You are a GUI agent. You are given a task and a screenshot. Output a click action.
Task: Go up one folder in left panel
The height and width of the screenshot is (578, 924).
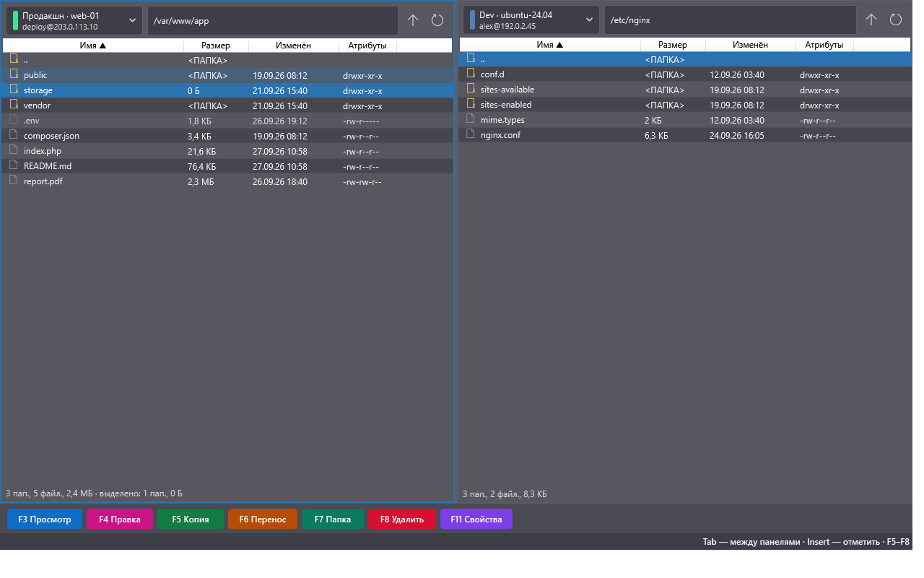tap(413, 20)
